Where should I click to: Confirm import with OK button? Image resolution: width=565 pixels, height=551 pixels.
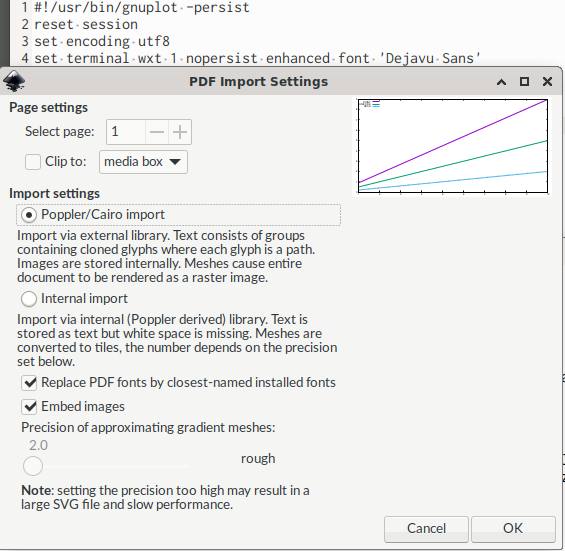[513, 529]
